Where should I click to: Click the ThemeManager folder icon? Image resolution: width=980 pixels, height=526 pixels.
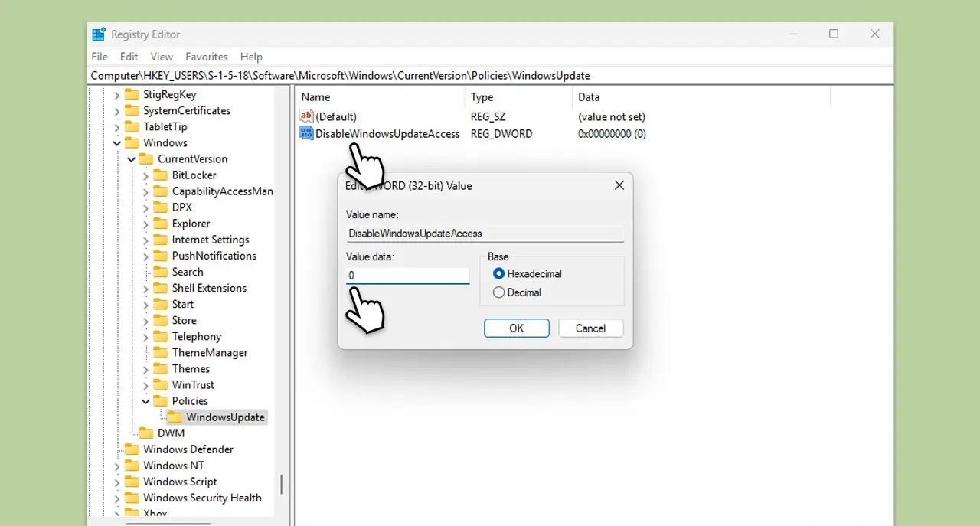[x=160, y=352]
